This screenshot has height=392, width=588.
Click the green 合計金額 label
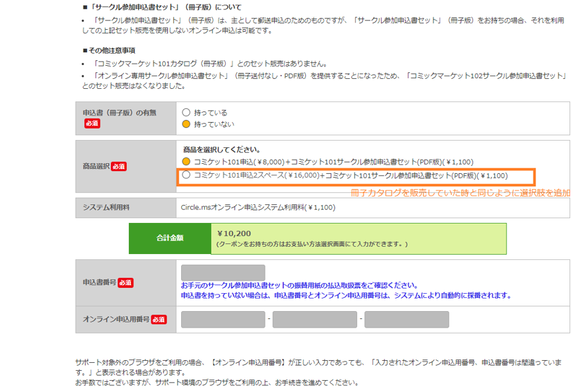[x=170, y=238]
